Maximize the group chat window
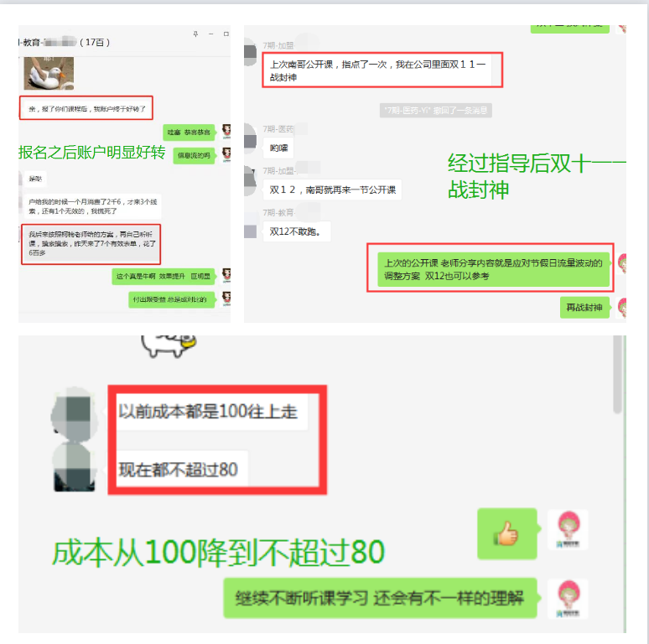 (226, 34)
